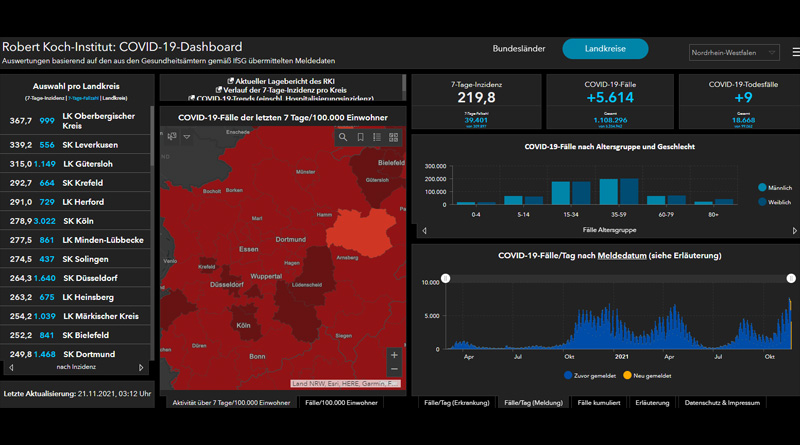Grab the left time range slider handle
Image resolution: width=800 pixels, height=445 pixels.
point(445,278)
